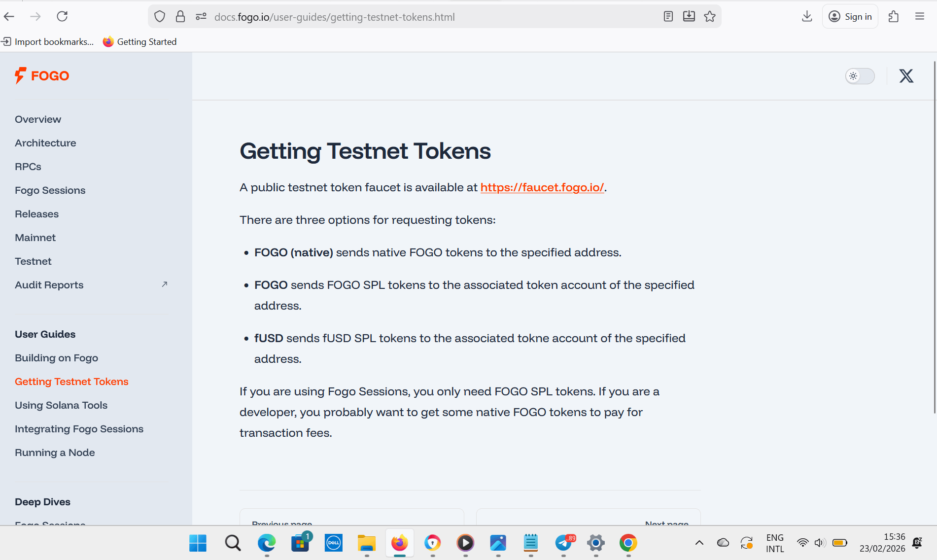Click the page vertical scrollbar
The height and width of the screenshot is (560, 937).
tap(935, 237)
